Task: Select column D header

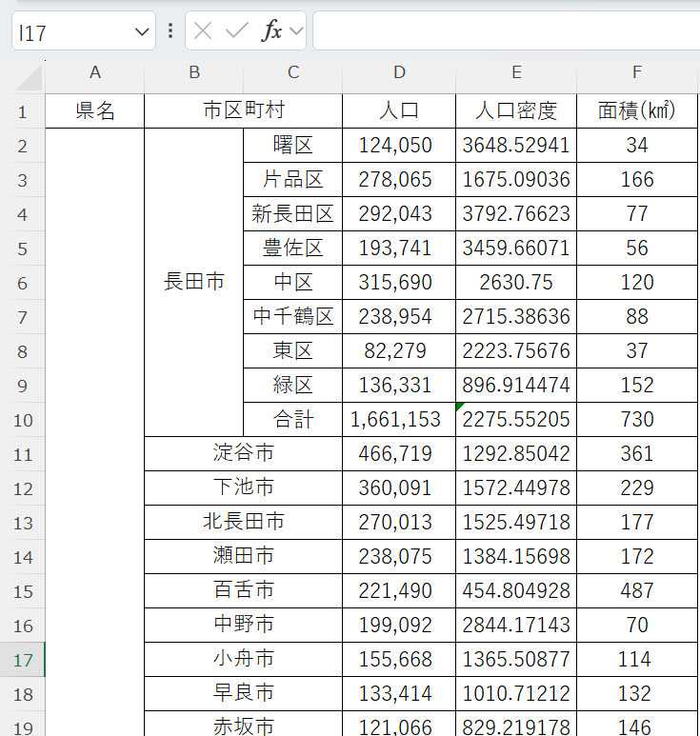Action: pyautogui.click(x=399, y=72)
